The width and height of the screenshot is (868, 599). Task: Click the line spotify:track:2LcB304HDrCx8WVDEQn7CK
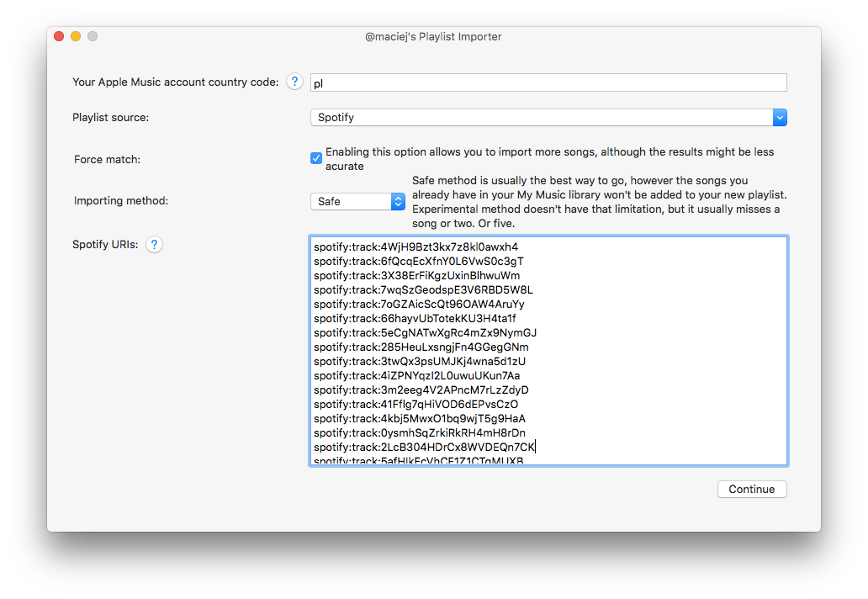425,448
